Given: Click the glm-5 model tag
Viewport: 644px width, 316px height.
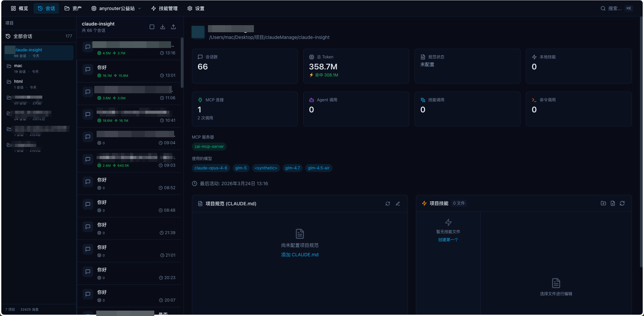Looking at the screenshot, I should point(241,168).
